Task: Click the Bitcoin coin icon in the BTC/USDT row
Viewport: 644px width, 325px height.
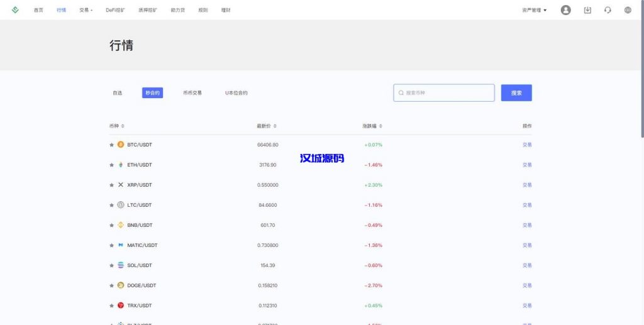Action: [120, 145]
